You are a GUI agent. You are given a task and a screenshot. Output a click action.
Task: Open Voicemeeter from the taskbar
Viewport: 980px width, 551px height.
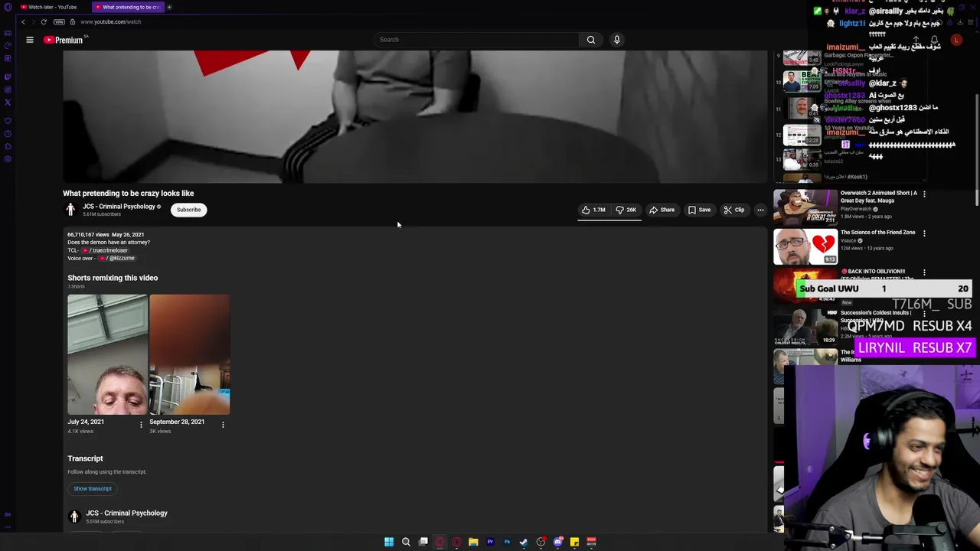point(591,542)
